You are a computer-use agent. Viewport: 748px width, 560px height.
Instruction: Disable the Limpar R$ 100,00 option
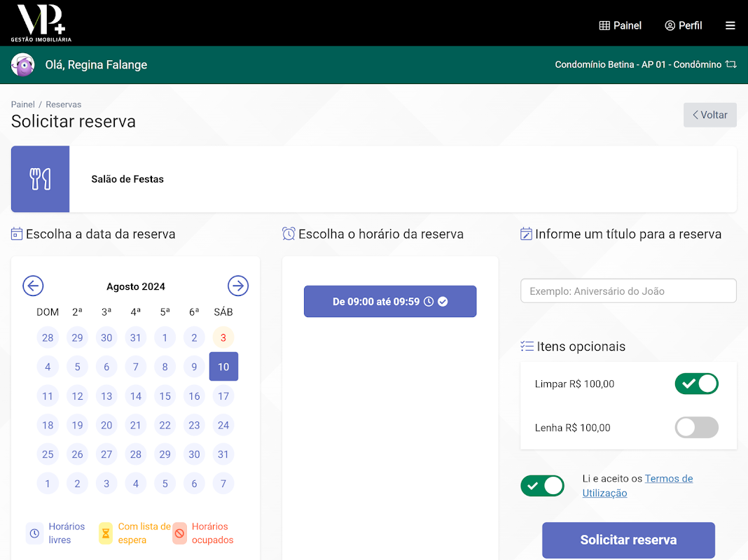[696, 384]
